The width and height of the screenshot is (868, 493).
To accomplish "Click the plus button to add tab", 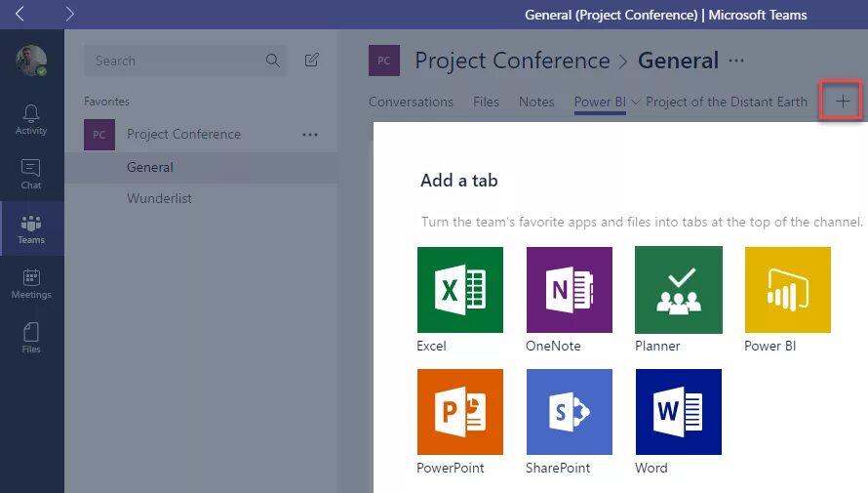I will [x=843, y=101].
